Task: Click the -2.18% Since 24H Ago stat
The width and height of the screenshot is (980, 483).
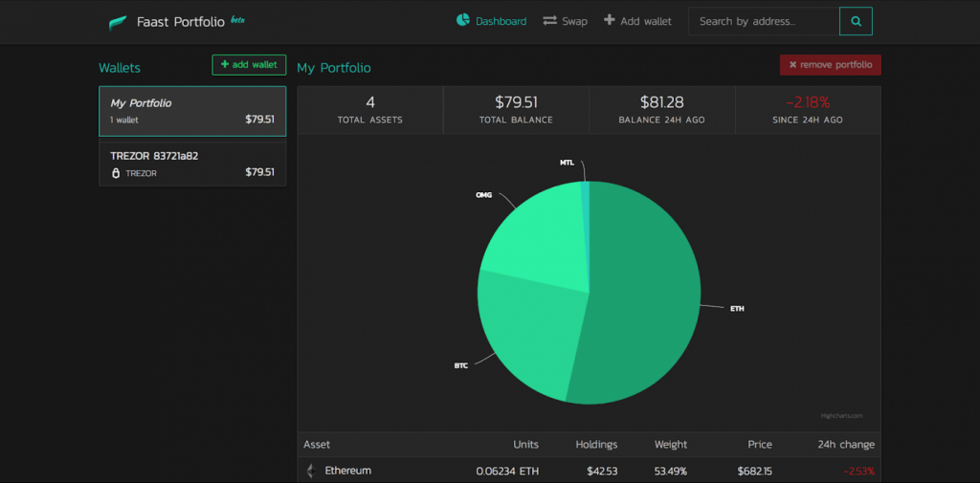Action: 808,110
